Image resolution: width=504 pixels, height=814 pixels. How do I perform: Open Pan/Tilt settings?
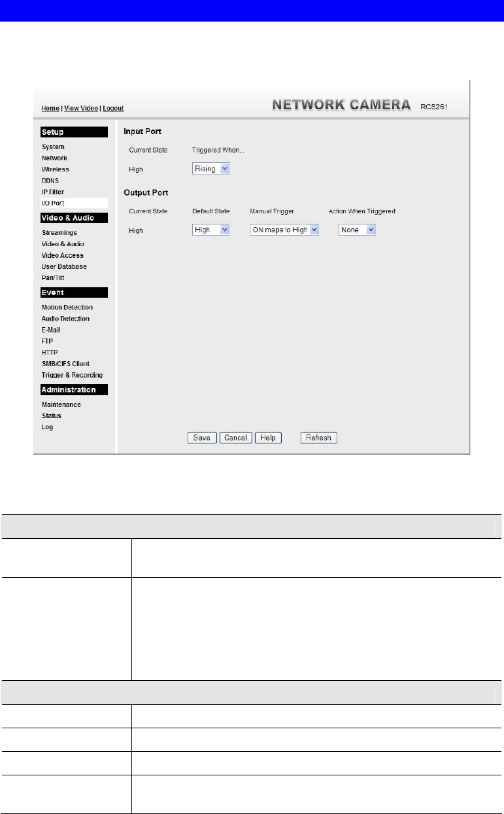(x=53, y=277)
